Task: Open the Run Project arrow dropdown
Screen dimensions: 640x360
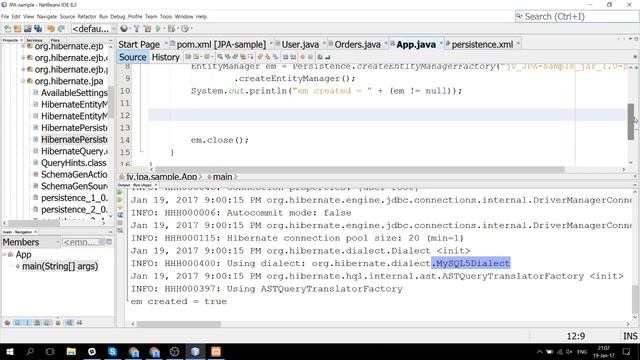Action: [164, 29]
